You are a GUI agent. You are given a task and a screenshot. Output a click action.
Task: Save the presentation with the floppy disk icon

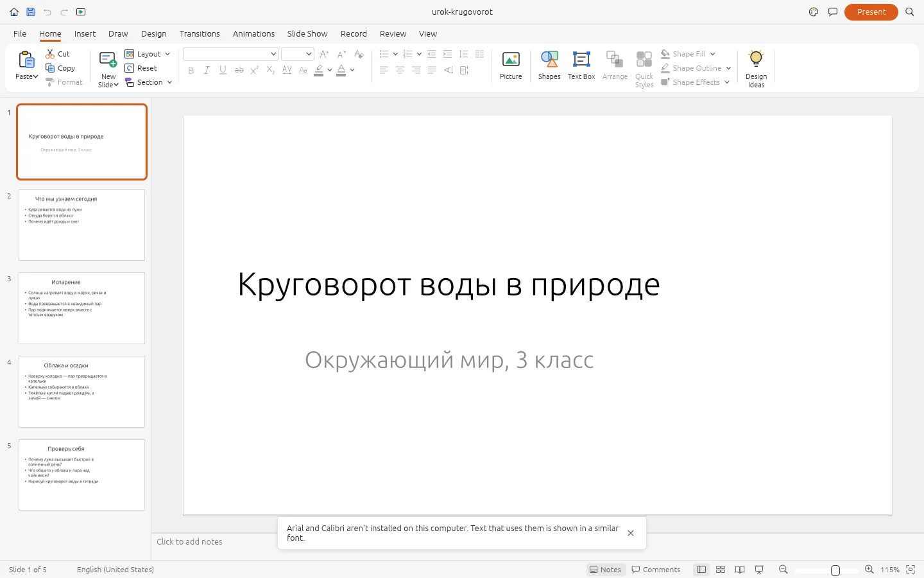click(x=31, y=12)
